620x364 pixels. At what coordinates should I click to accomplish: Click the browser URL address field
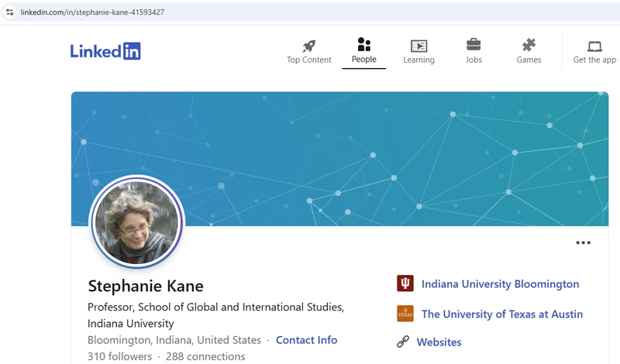coord(310,12)
